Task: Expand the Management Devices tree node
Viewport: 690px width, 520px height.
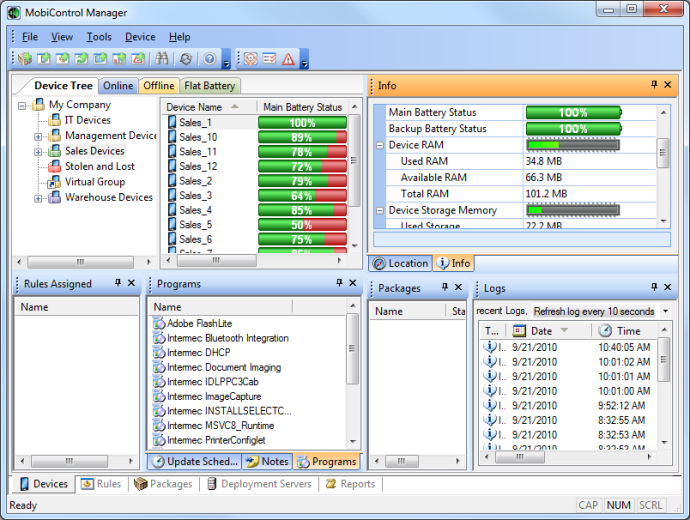Action: [38, 136]
